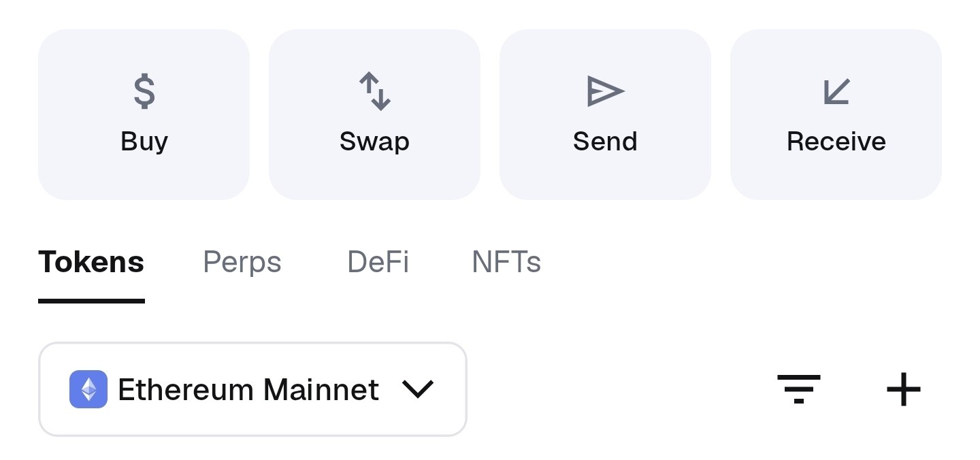Image resolution: width=980 pixels, height=460 pixels.
Task: Switch to the Perps tab
Action: (242, 262)
